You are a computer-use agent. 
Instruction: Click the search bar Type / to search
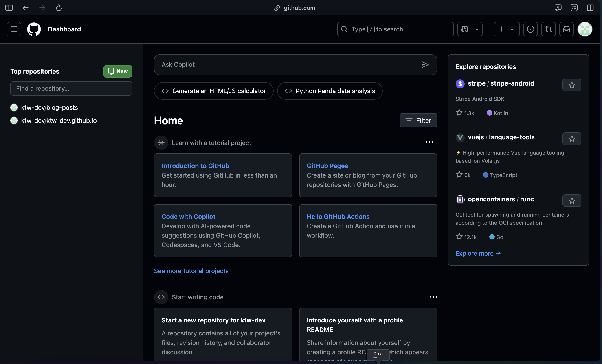(395, 29)
